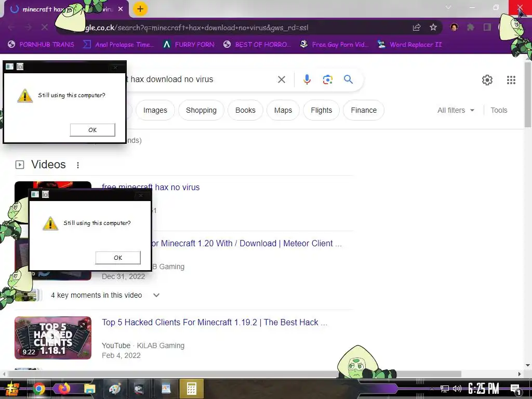The height and width of the screenshot is (399, 532).
Task: Bookmark this page with the star
Action: [x=433, y=28]
